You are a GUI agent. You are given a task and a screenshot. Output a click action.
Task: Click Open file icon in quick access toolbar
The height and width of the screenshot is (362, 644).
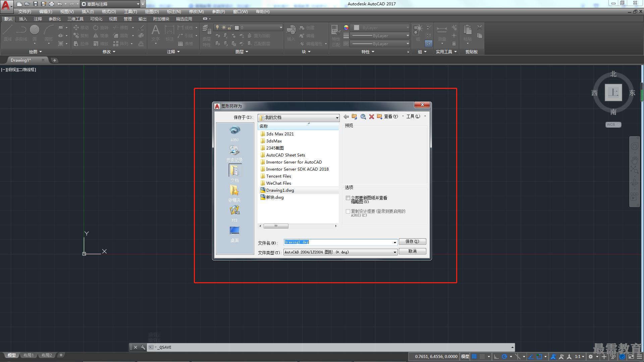[28, 4]
